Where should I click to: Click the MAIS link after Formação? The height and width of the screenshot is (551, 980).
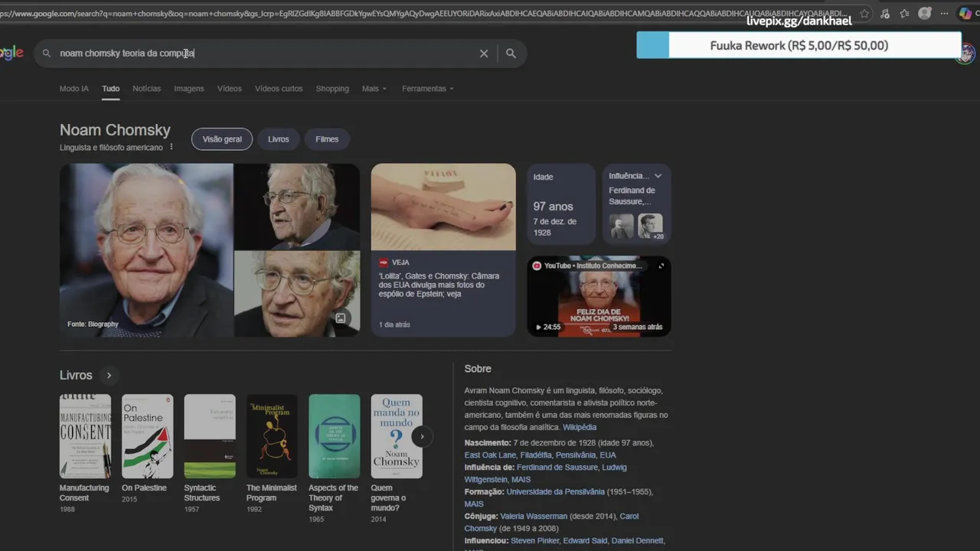[474, 504]
